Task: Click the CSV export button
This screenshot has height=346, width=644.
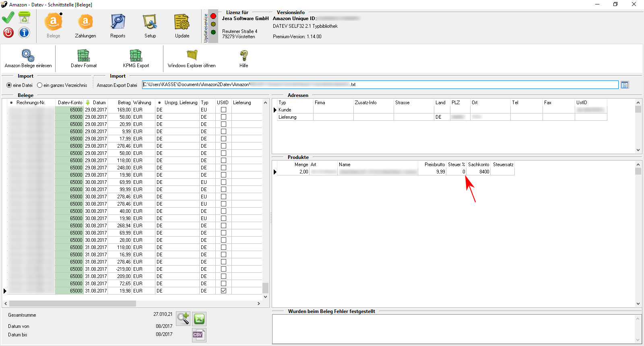Action: 199,335
